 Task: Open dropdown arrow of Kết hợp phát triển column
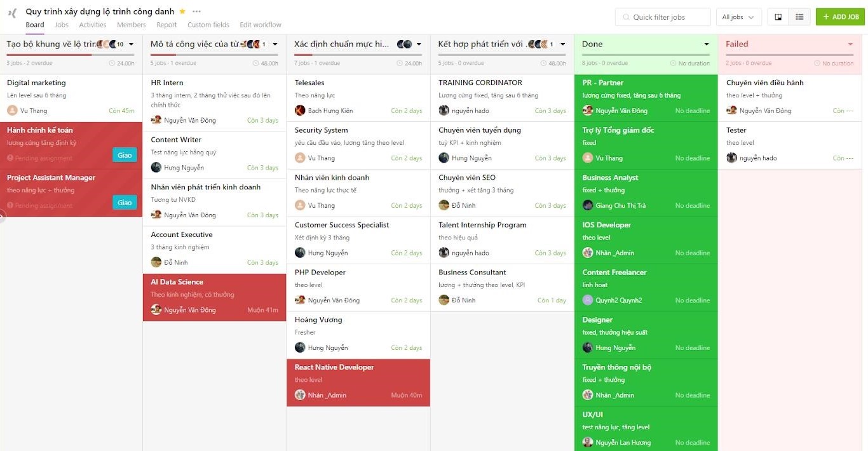563,44
